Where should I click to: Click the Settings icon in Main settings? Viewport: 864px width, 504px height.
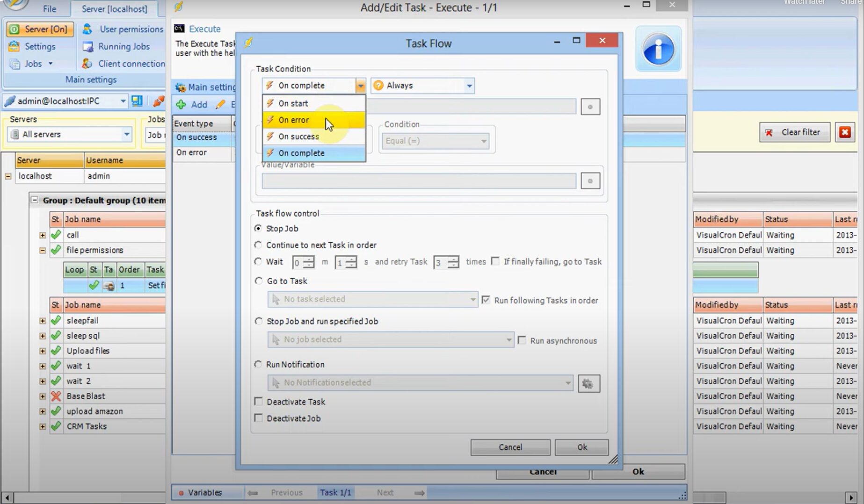15,46
